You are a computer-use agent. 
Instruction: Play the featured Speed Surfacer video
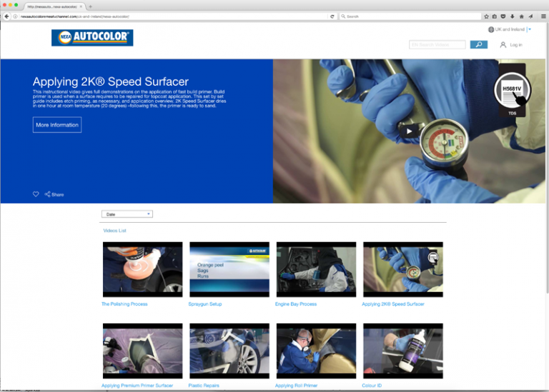point(409,131)
